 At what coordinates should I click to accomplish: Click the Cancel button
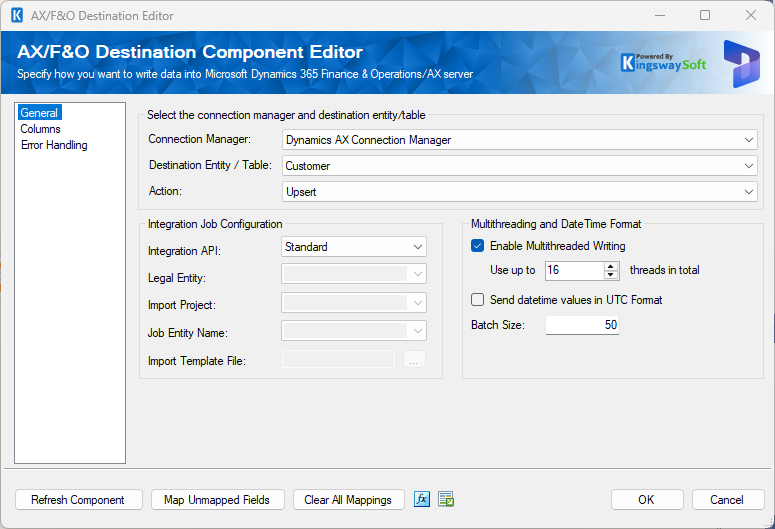pos(728,500)
